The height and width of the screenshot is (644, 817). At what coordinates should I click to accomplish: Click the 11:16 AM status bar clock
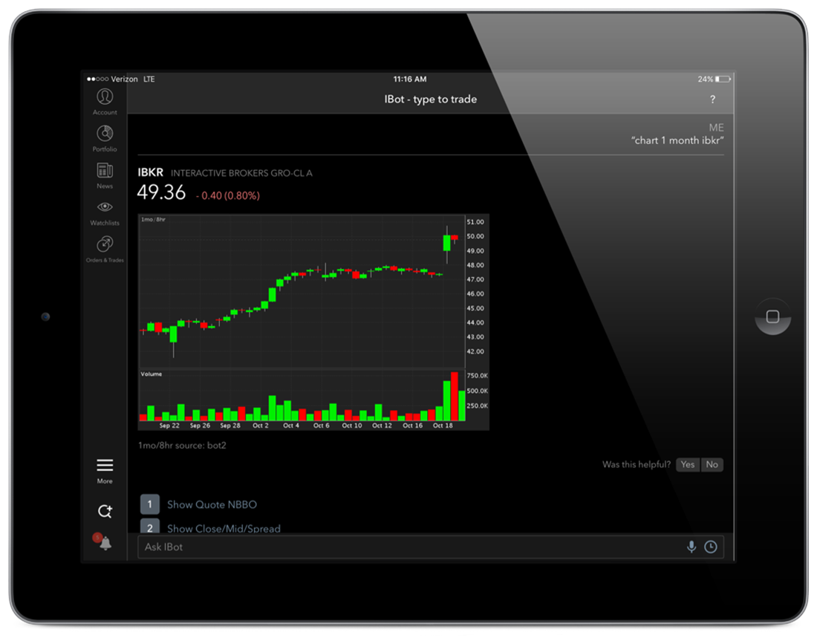pos(409,79)
